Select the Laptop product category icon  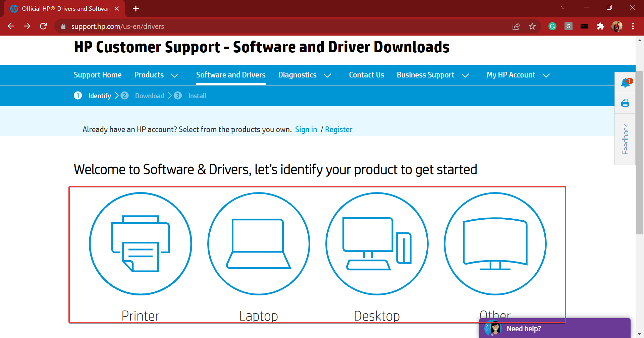pyautogui.click(x=259, y=244)
